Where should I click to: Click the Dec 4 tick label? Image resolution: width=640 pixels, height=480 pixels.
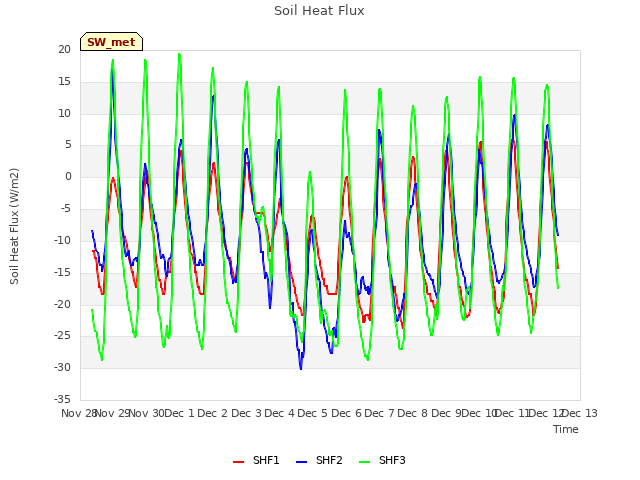pyautogui.click(x=280, y=413)
